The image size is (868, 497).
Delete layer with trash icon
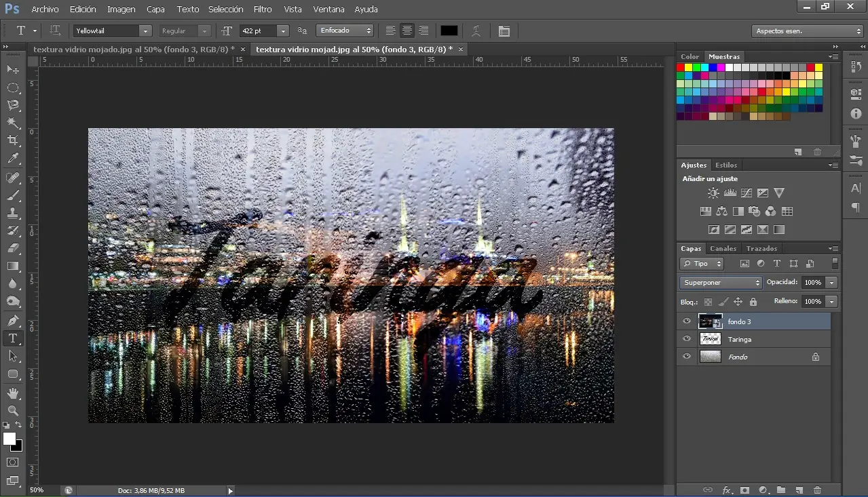tap(817, 490)
